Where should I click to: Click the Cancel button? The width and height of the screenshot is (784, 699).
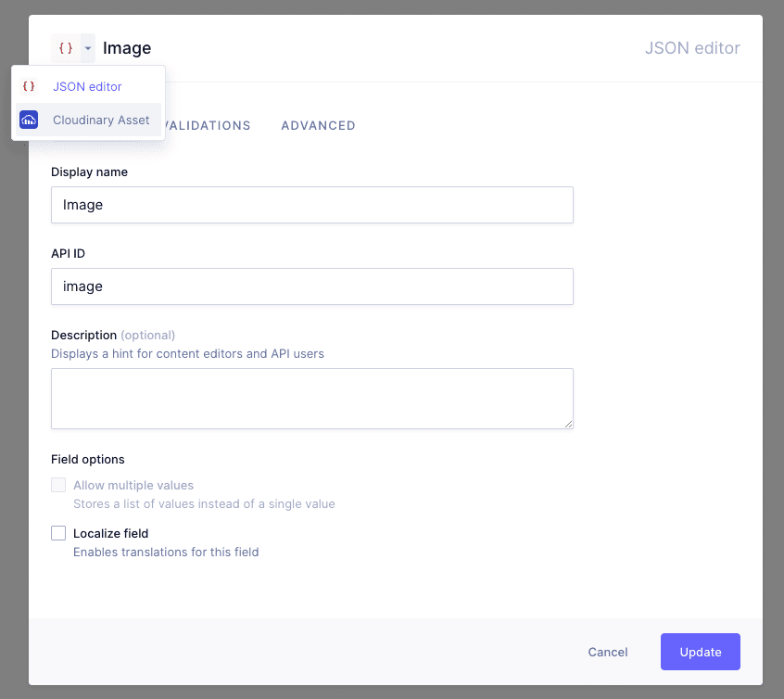pos(607,652)
